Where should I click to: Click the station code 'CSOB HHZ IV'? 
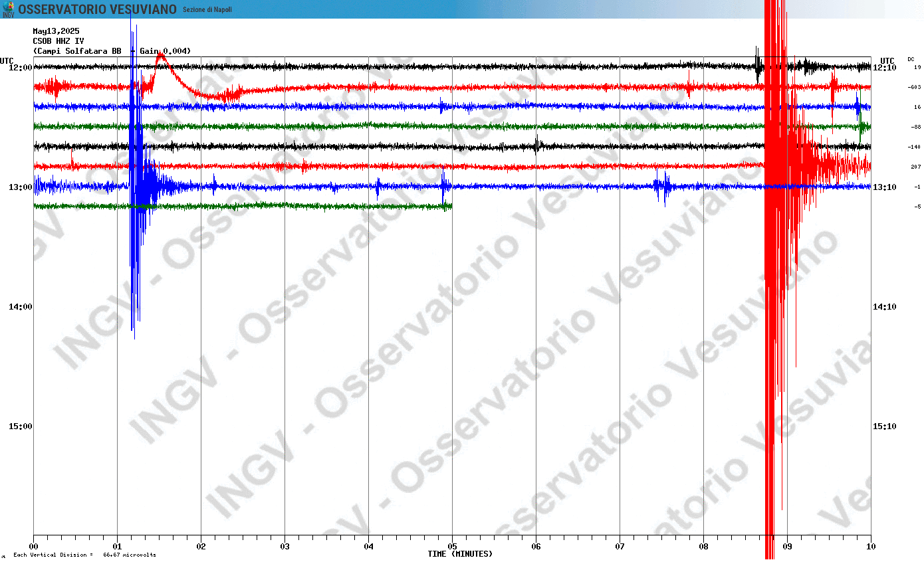click(58, 41)
